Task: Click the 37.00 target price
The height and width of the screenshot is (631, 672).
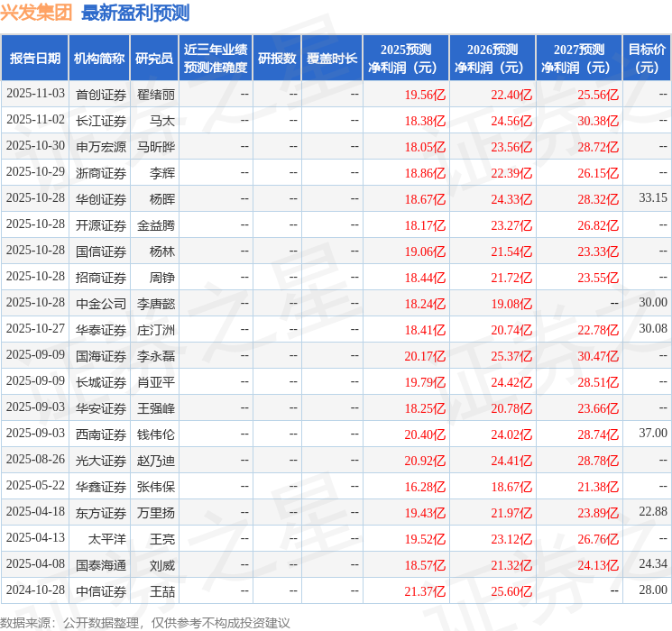Action: point(653,433)
